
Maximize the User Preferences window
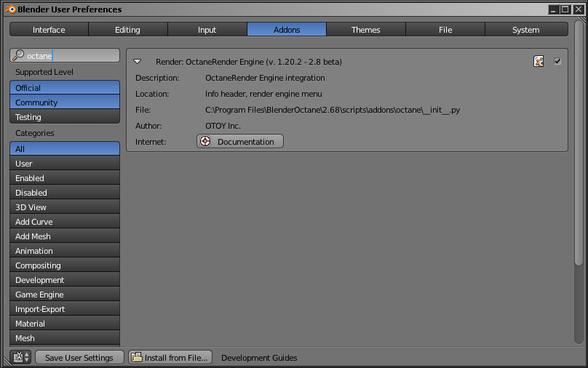[x=565, y=9]
